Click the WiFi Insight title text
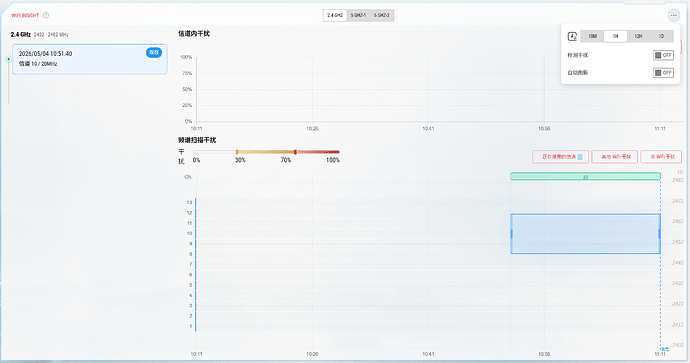 pos(25,15)
